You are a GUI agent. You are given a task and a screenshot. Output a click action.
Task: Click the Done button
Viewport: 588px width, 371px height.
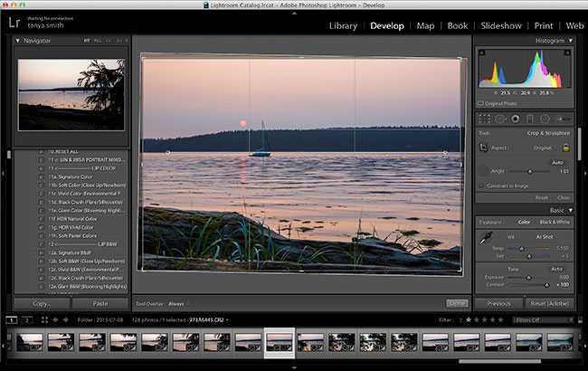coord(457,303)
